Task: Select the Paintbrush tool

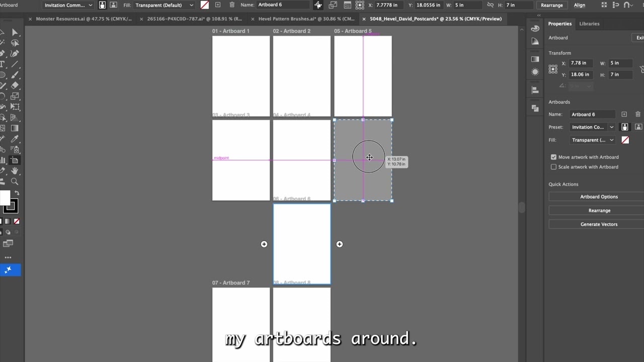Action: coord(15,75)
